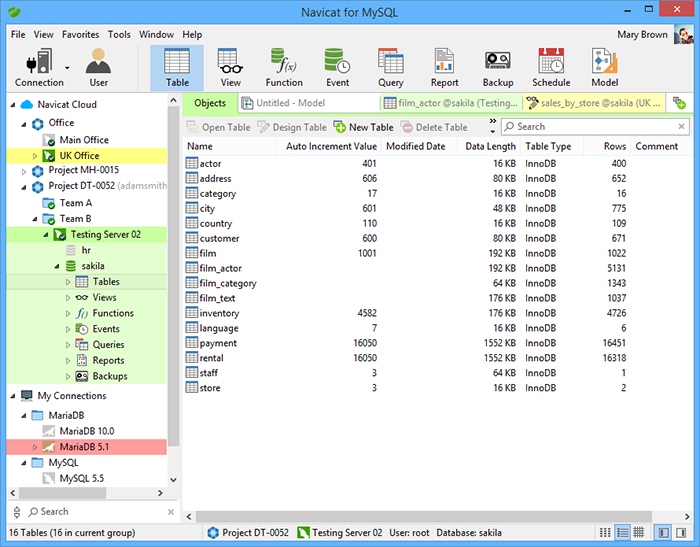Focus the objects Search field
Image resolution: width=700 pixels, height=547 pixels.
point(594,127)
